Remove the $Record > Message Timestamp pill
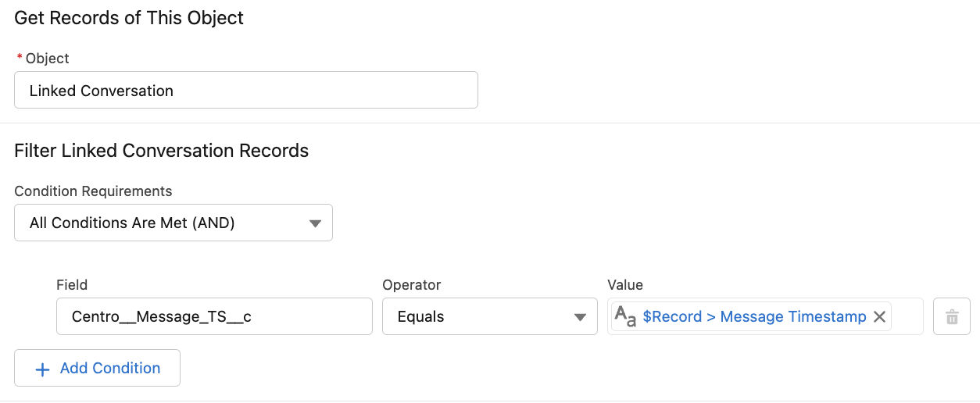 pos(879,316)
